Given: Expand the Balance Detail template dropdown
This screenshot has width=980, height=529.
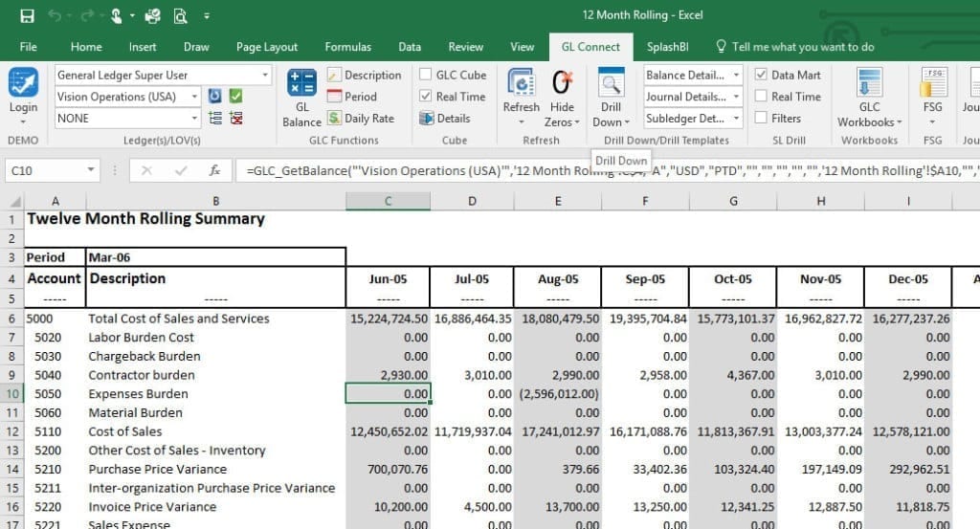Looking at the screenshot, I should coord(736,75).
